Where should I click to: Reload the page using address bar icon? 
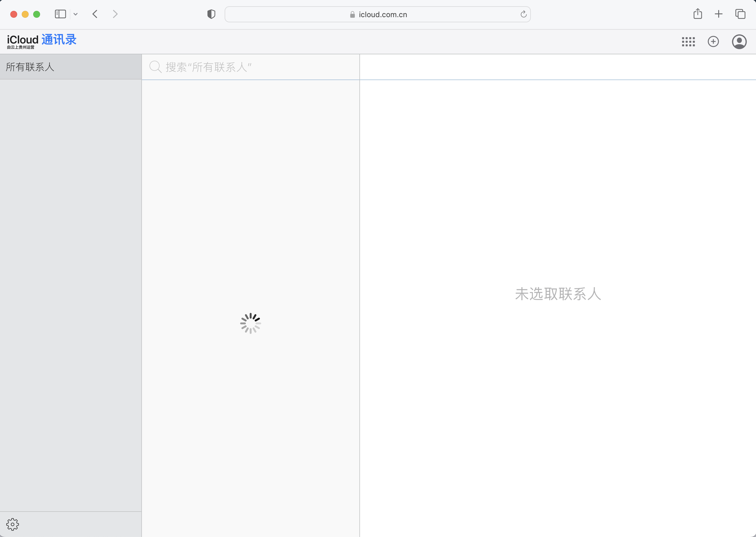tap(523, 14)
